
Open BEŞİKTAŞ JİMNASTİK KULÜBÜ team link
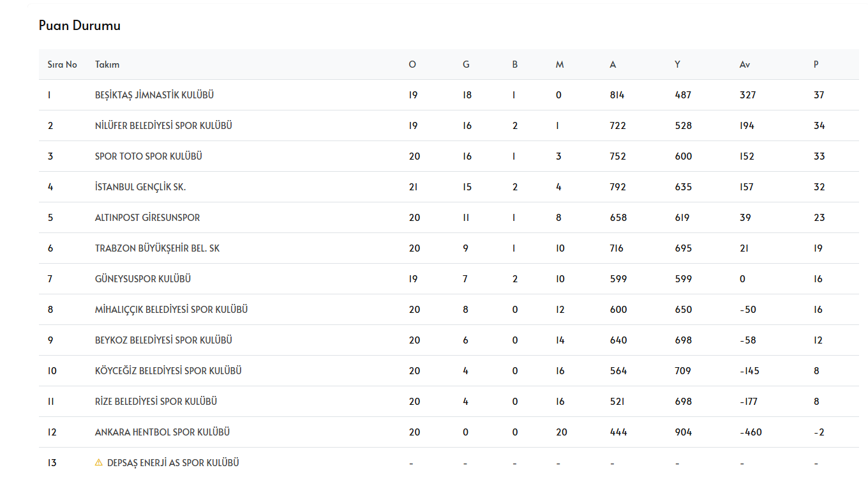(154, 95)
